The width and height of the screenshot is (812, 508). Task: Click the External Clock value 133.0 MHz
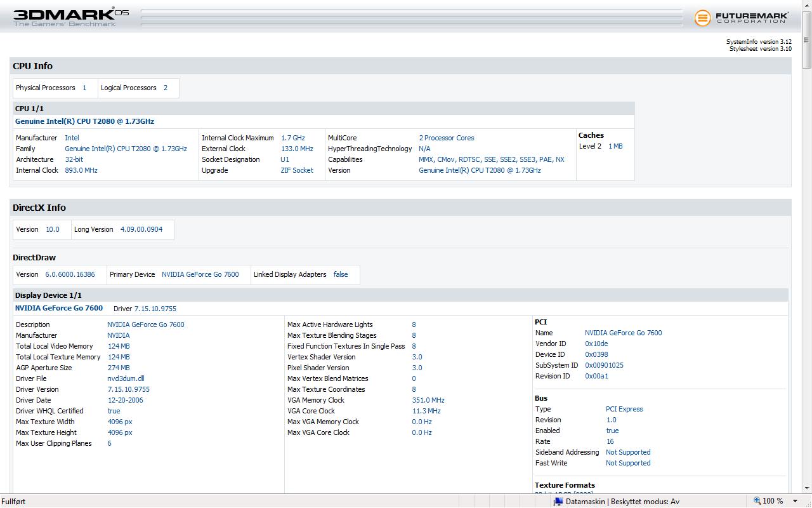coord(297,149)
